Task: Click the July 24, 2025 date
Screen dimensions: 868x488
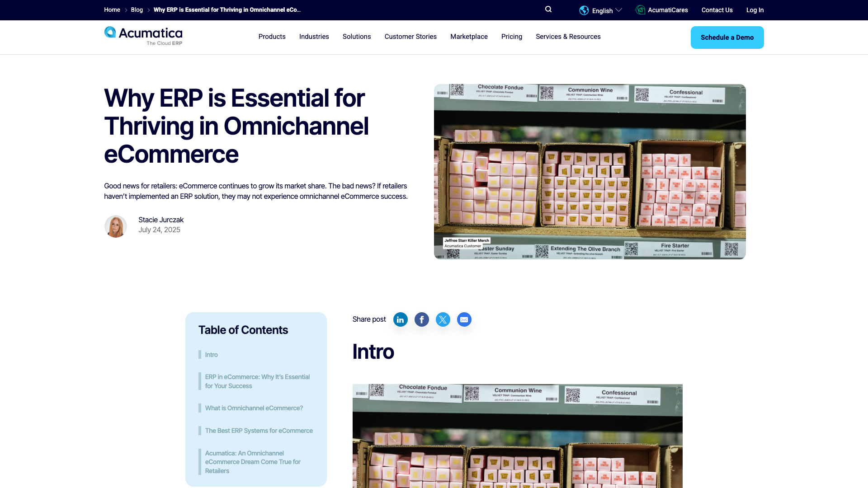Action: click(x=159, y=230)
